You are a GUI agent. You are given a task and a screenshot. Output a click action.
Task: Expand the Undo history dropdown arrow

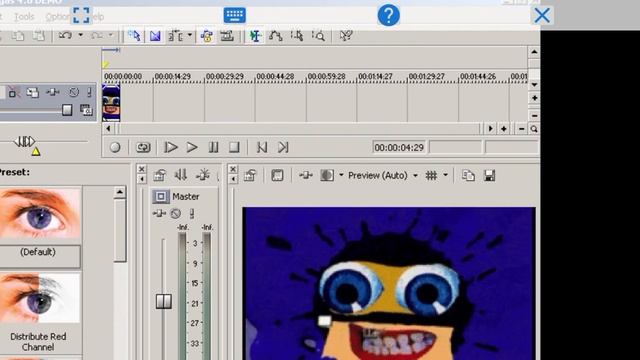coord(80,35)
